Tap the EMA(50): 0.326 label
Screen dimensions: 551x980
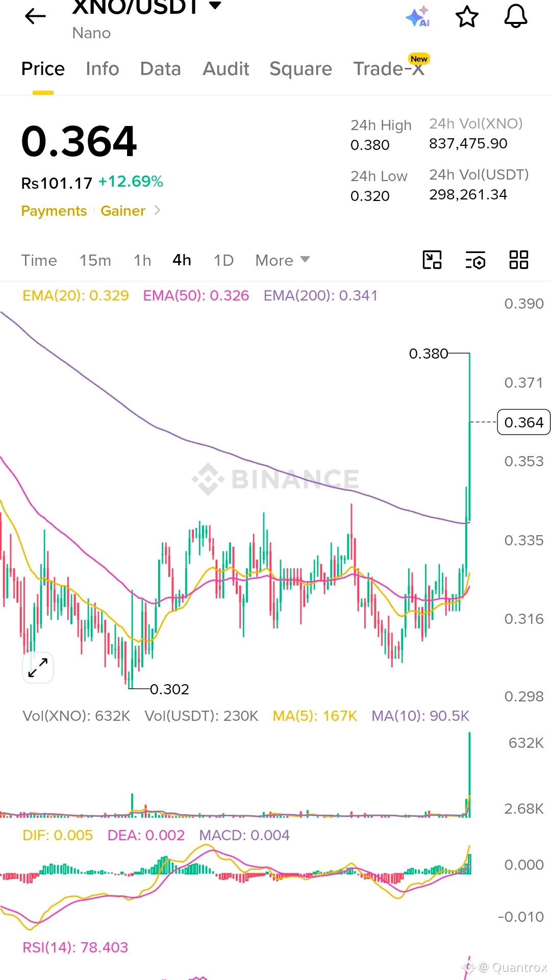(x=196, y=295)
